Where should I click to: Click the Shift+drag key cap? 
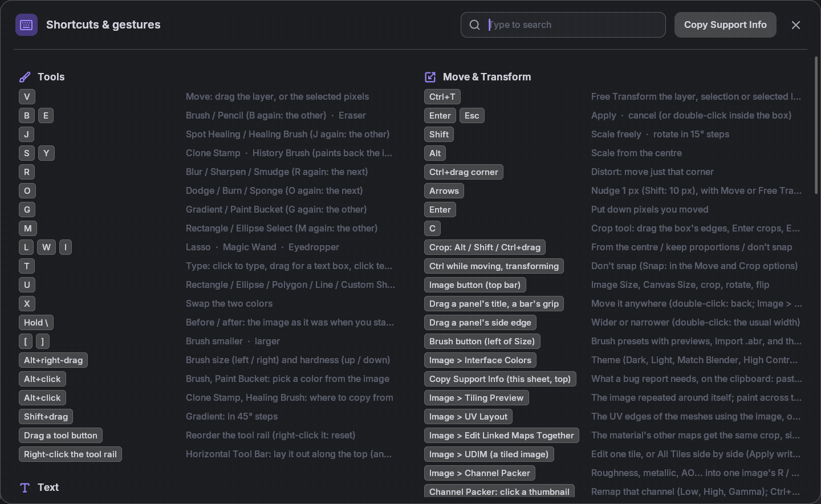pyautogui.click(x=46, y=417)
